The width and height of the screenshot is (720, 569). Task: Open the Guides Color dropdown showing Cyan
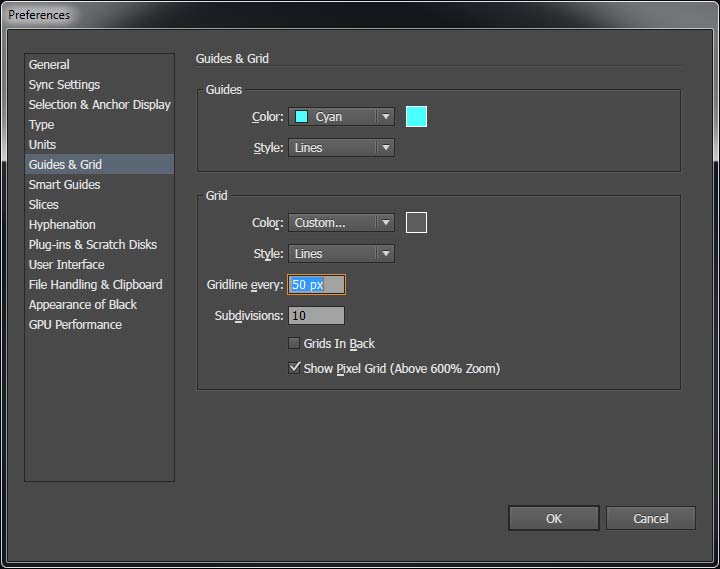(x=341, y=117)
